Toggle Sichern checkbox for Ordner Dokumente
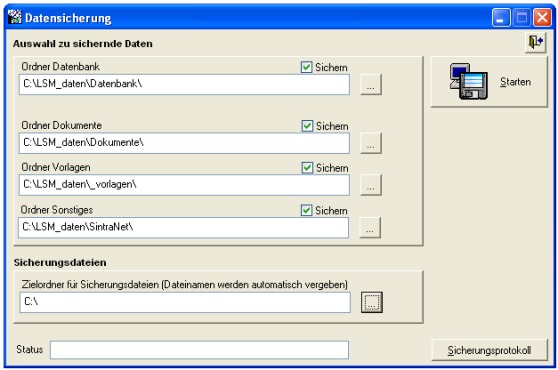The width and height of the screenshot is (558, 370). [307, 126]
